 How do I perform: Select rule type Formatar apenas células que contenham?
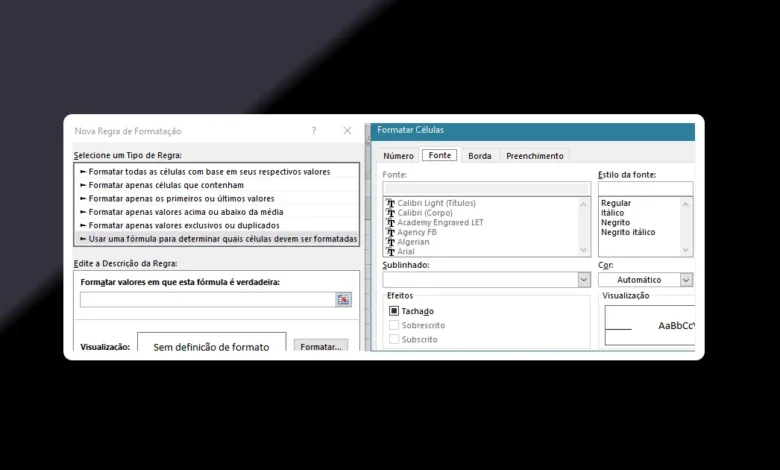tap(216, 185)
